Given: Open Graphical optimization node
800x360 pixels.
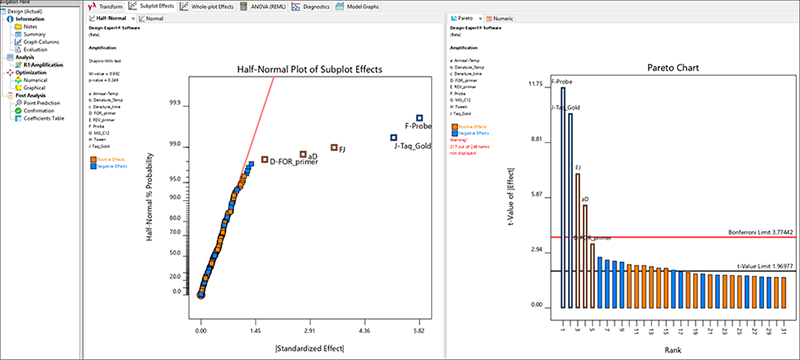Looking at the screenshot, I should 35,88.
